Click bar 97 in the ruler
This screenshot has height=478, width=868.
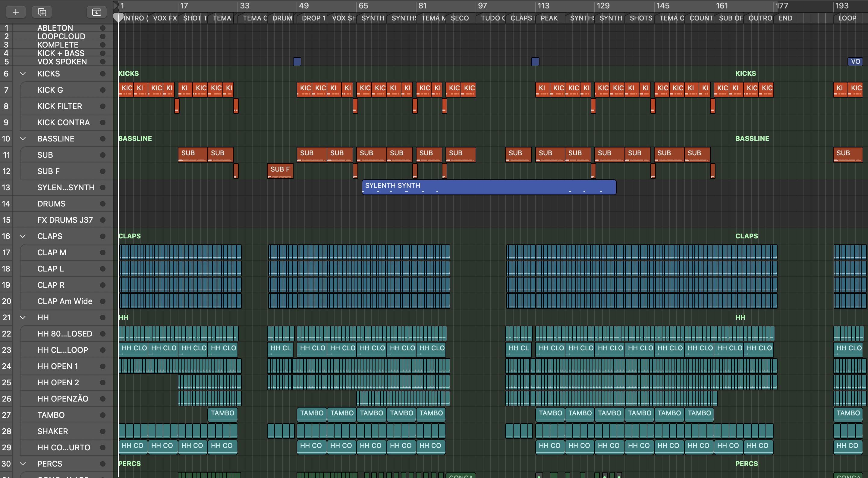click(482, 6)
